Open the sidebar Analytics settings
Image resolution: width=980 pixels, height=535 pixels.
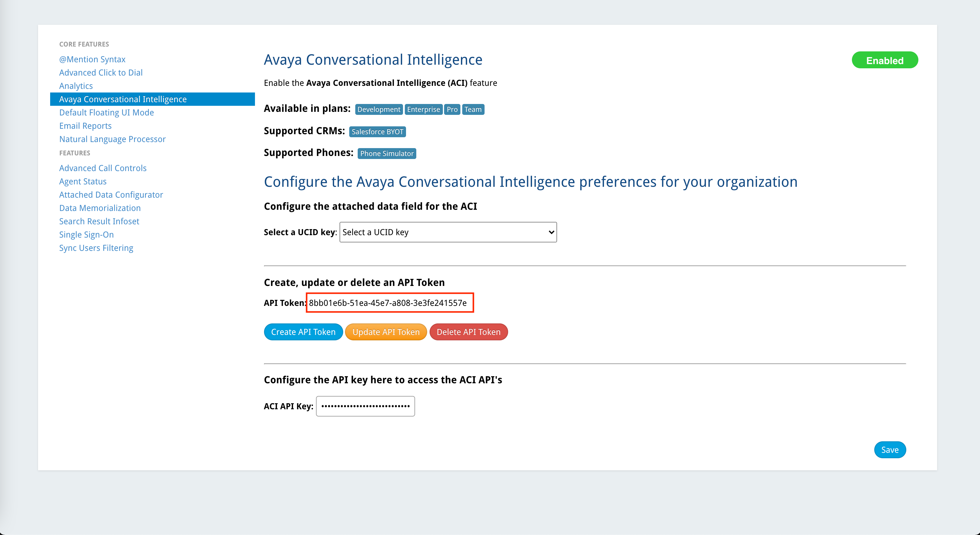point(76,86)
